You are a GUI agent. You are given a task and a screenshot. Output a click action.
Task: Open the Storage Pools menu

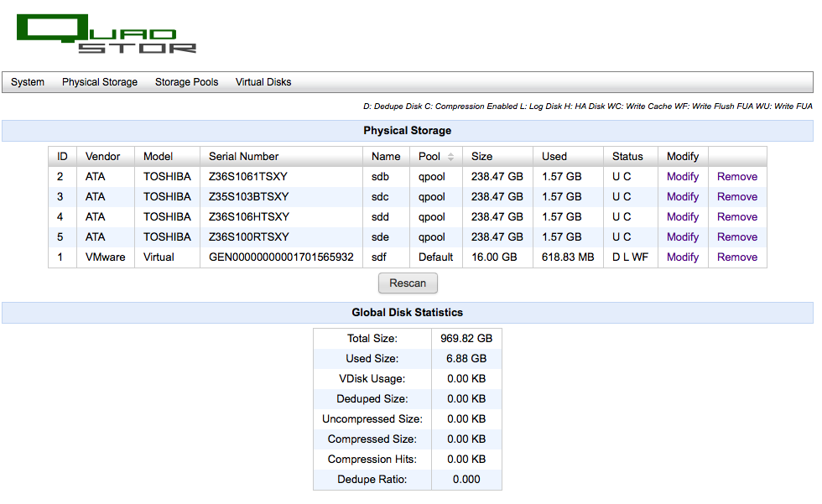[x=186, y=82]
